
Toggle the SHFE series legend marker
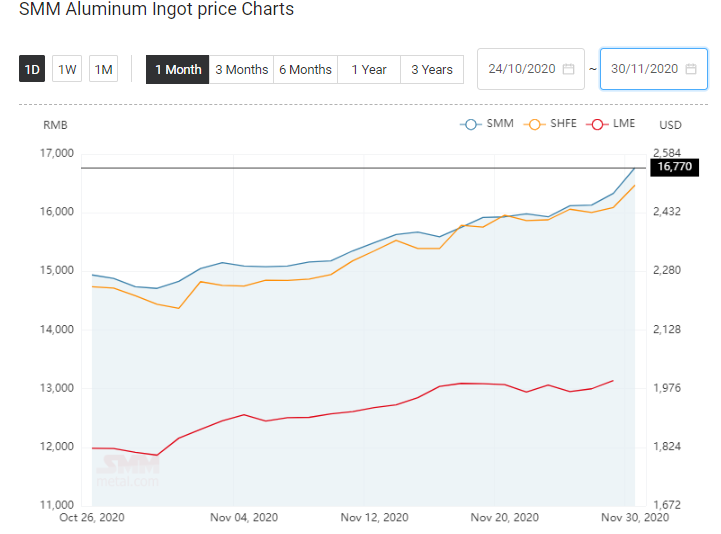pyautogui.click(x=534, y=124)
